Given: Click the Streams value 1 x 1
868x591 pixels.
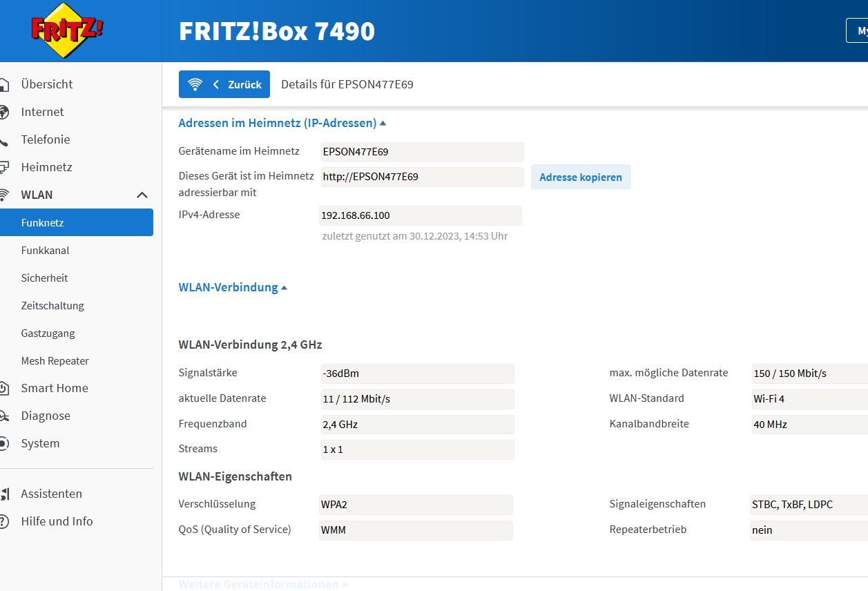Looking at the screenshot, I should click(417, 449).
